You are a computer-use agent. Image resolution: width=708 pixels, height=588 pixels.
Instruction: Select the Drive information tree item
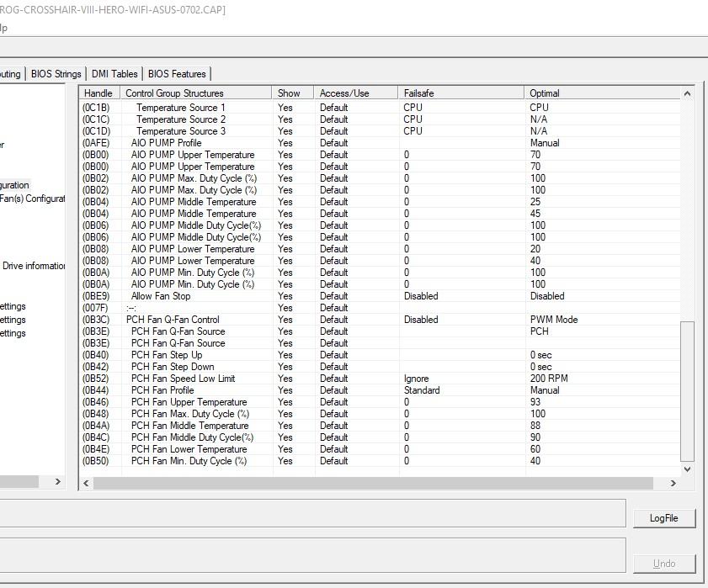point(34,266)
